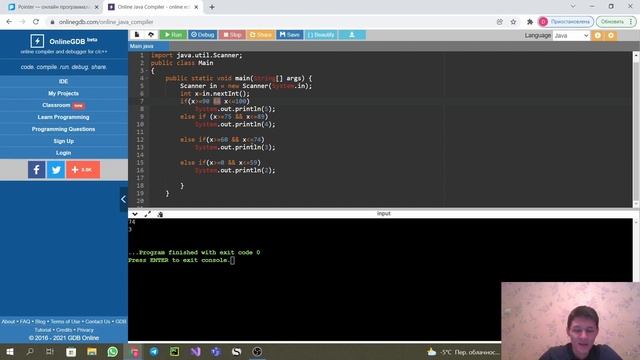Switch to the Pointer browser tab
Viewport: 640px width, 360px height.
(x=52, y=7)
